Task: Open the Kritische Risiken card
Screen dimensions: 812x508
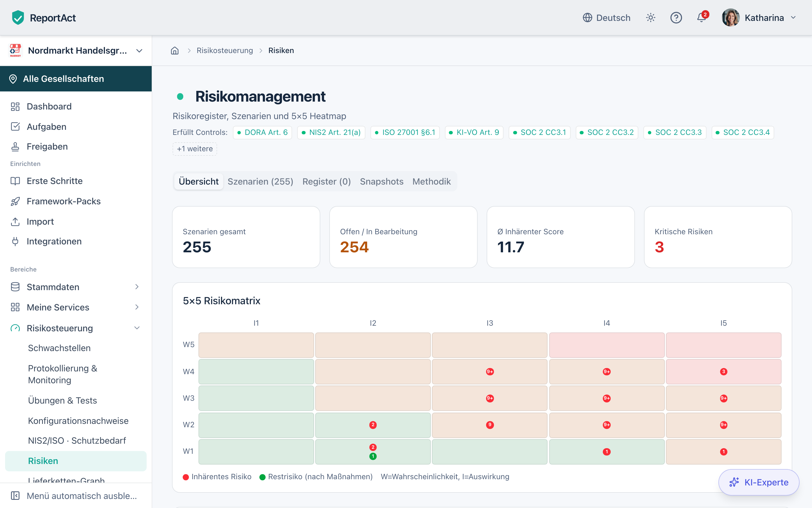Action: coord(718,237)
